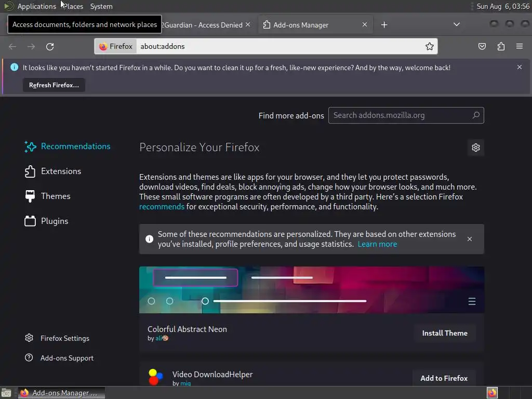Follow the 'recommends' link in description
This screenshot has width=532, height=399.
point(162,207)
